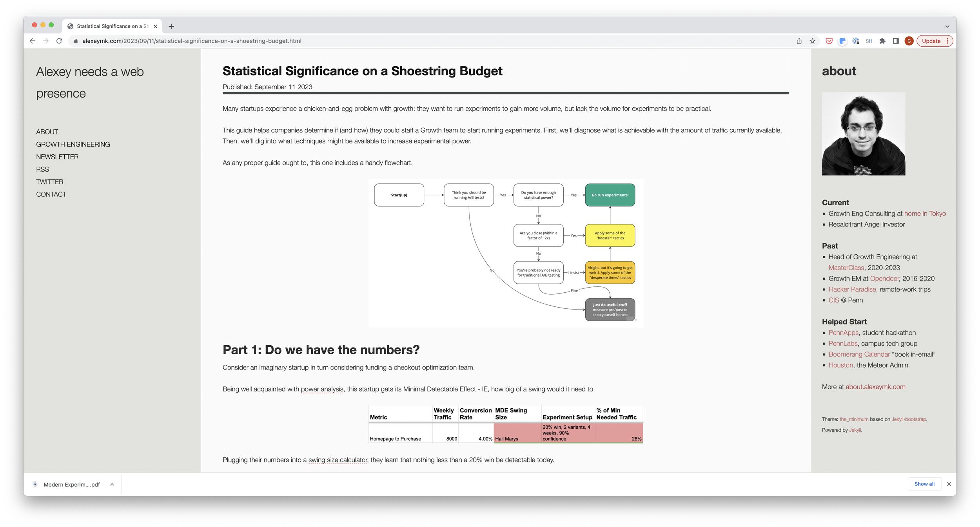The height and width of the screenshot is (527, 980).
Task: Click the browser back arrow
Action: tap(33, 41)
